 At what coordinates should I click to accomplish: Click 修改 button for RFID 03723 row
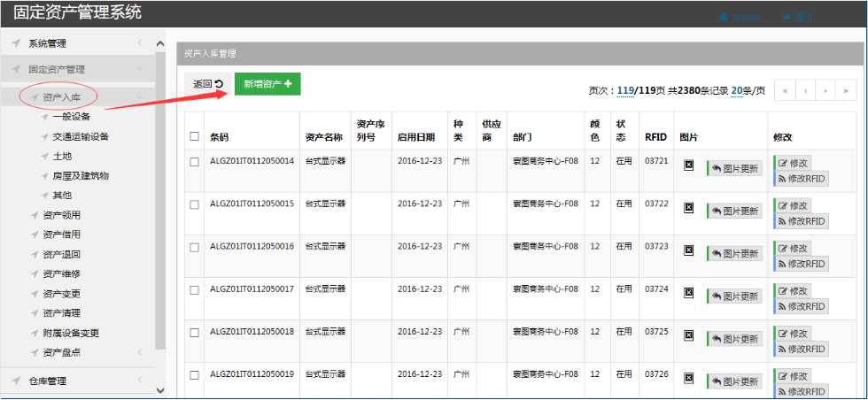pyautogui.click(x=792, y=249)
